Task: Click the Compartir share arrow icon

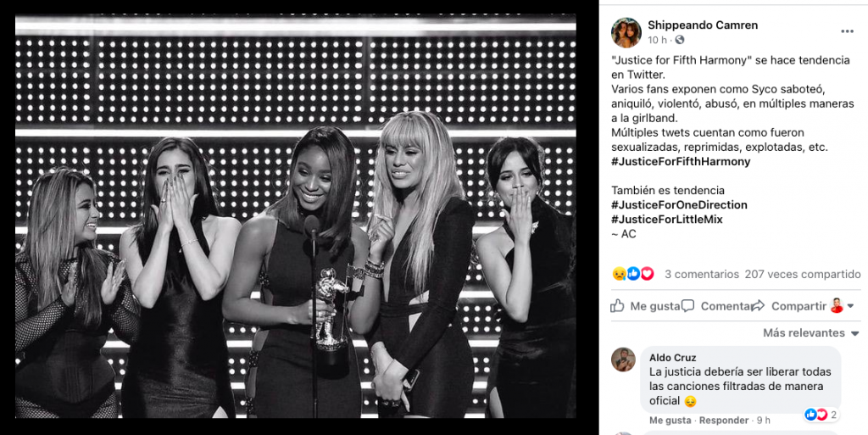Action: 758,306
